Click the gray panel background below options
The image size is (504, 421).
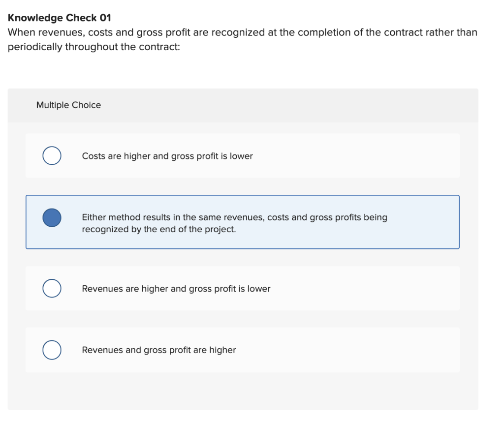[243, 389]
